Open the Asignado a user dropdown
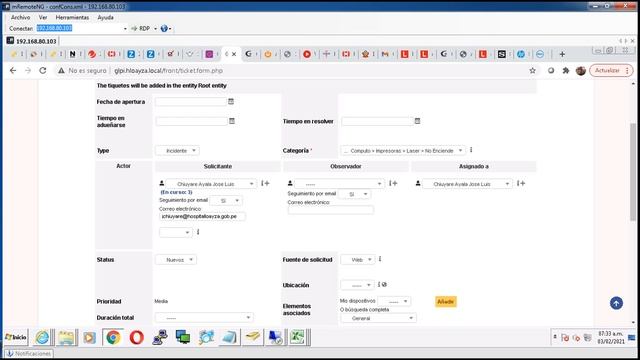640x360 pixels. click(x=467, y=184)
